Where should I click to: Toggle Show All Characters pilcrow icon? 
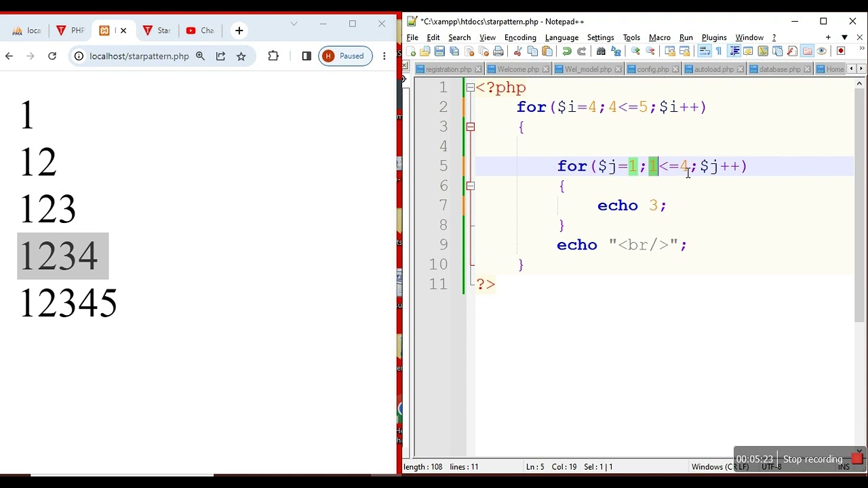(718, 51)
